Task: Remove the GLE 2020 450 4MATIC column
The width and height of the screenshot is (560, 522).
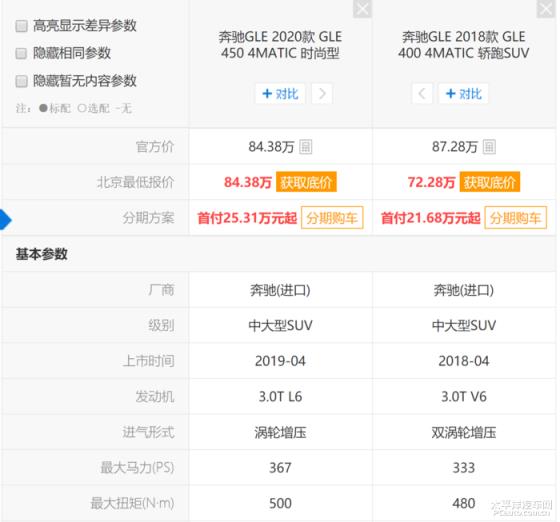Action: [362, 9]
